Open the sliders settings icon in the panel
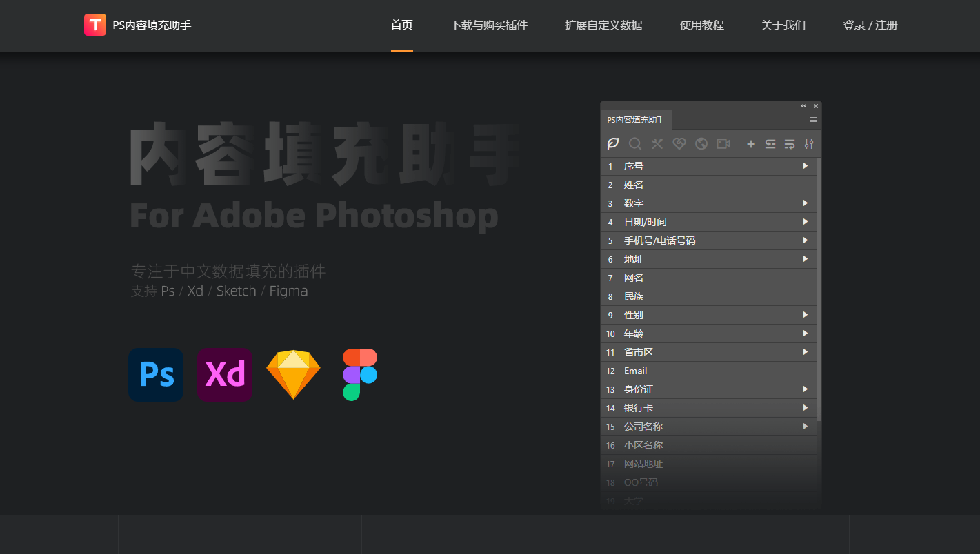980x554 pixels. click(809, 144)
